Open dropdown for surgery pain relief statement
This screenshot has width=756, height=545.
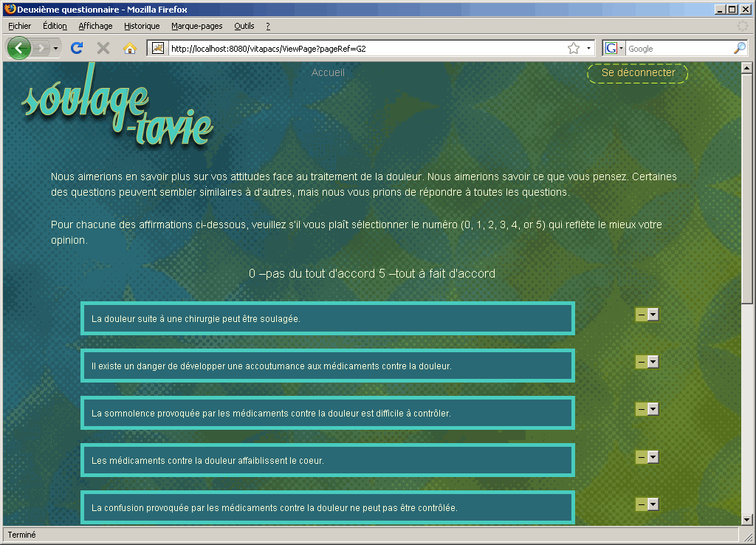coord(647,315)
